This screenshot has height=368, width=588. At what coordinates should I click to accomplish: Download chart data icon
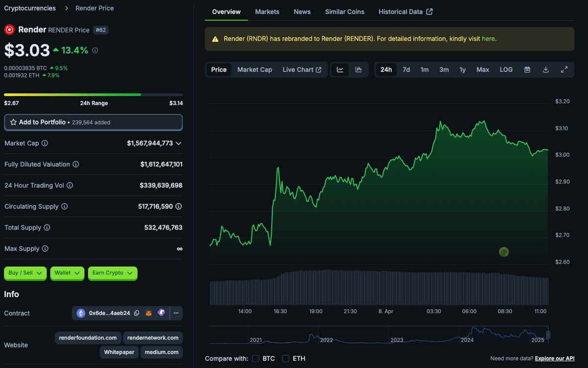pos(546,69)
